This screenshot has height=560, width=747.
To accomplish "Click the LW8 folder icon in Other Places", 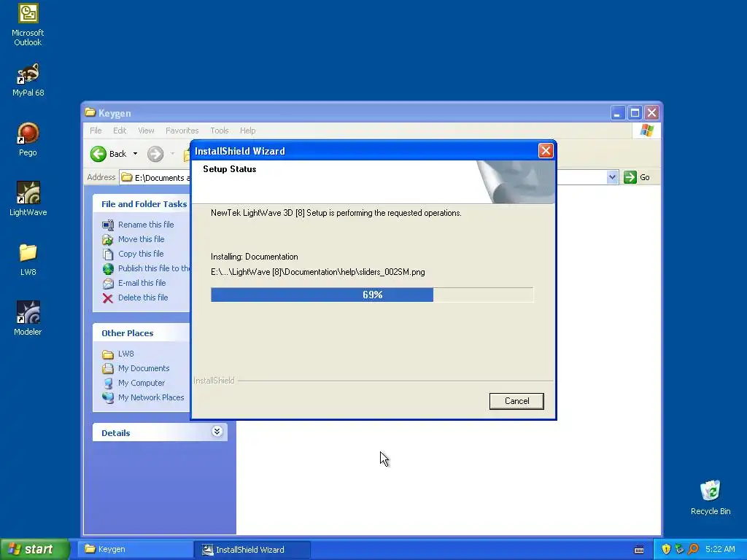I will tap(108, 354).
